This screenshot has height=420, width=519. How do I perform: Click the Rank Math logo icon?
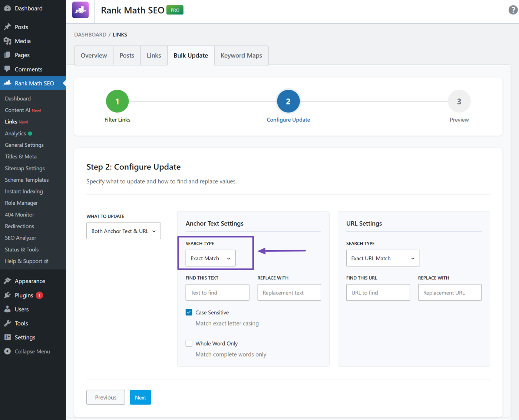coord(80,10)
